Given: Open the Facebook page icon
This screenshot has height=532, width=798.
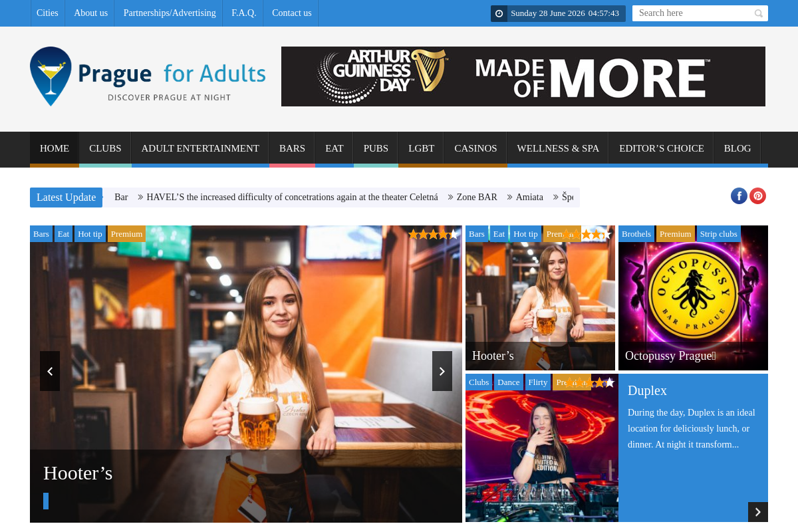Looking at the screenshot, I should [x=739, y=196].
